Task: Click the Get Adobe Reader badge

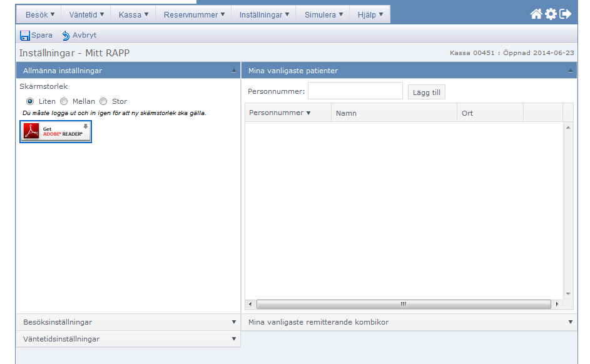Action: (x=56, y=131)
